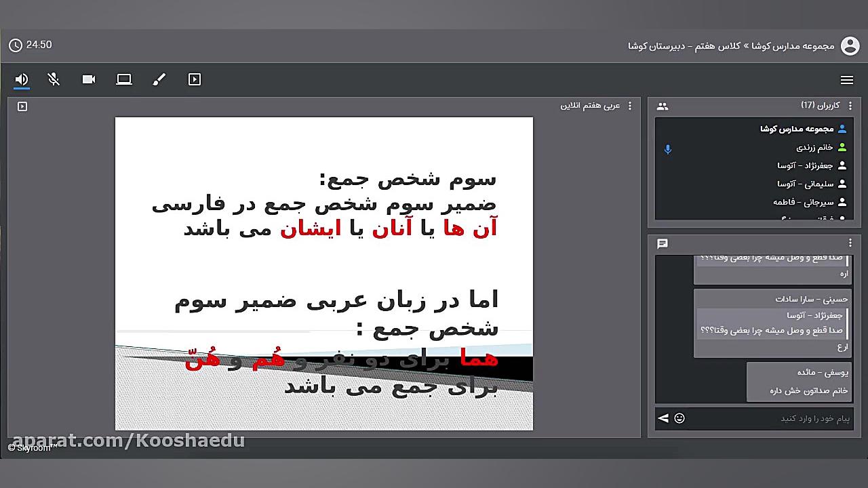Click the users panel icon
Screen dimensions: 868x488
tap(663, 106)
